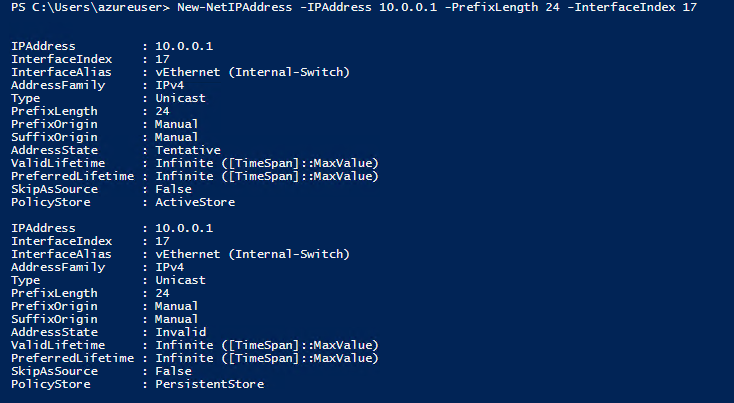
Task: Click the first Type value Unicast
Action: click(x=180, y=98)
